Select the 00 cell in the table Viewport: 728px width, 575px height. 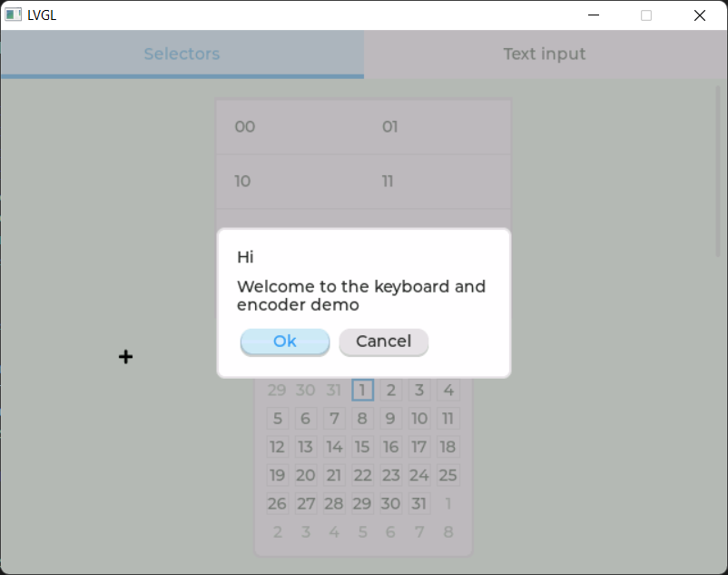point(290,127)
